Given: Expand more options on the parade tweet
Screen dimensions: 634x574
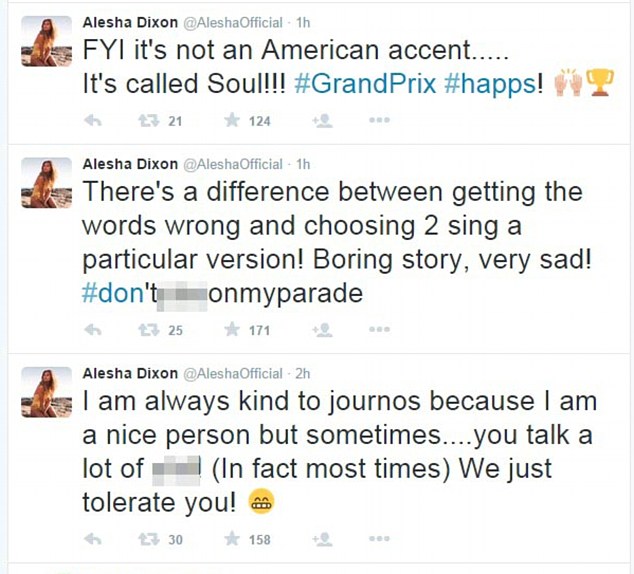Looking at the screenshot, I should coord(378,330).
